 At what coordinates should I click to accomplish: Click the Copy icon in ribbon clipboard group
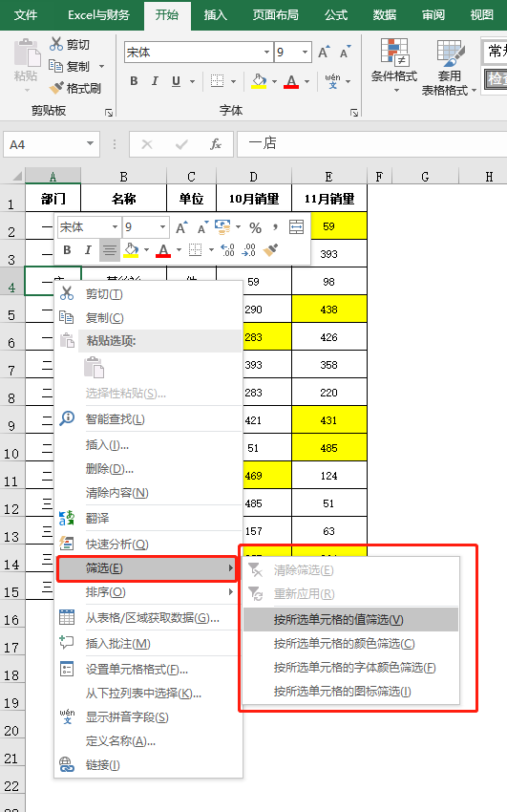[x=56, y=66]
